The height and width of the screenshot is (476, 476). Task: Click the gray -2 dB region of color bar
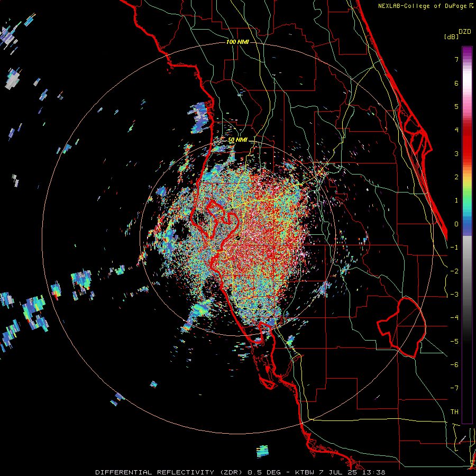coord(467,271)
